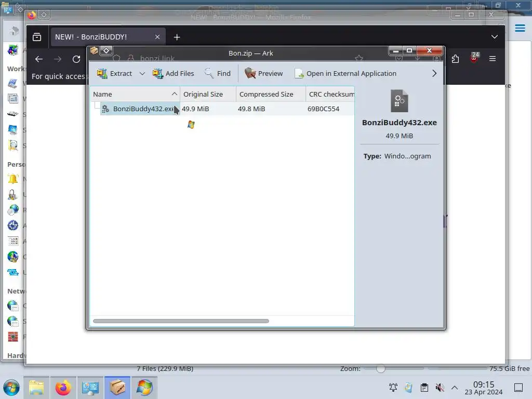Sort by Original Size column
The image size is (532, 399).
(x=208, y=95)
